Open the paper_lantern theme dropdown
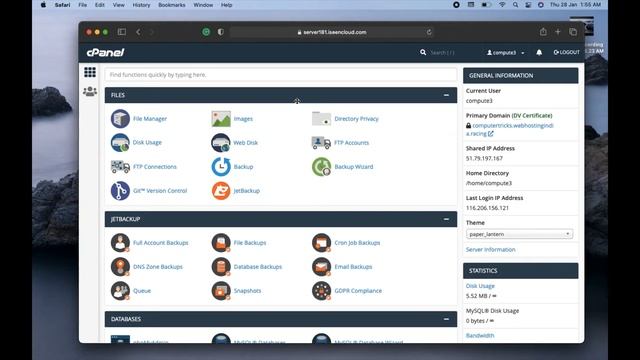The image size is (640, 360). coord(519,234)
